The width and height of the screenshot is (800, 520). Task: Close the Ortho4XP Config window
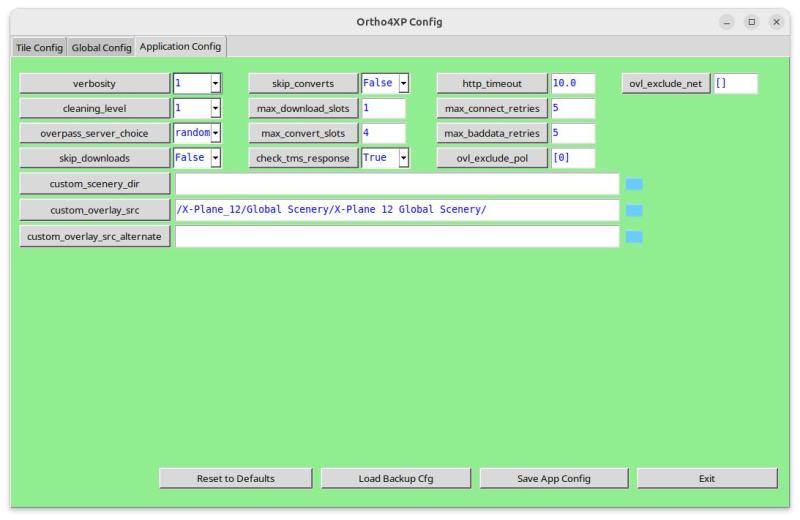pos(777,22)
